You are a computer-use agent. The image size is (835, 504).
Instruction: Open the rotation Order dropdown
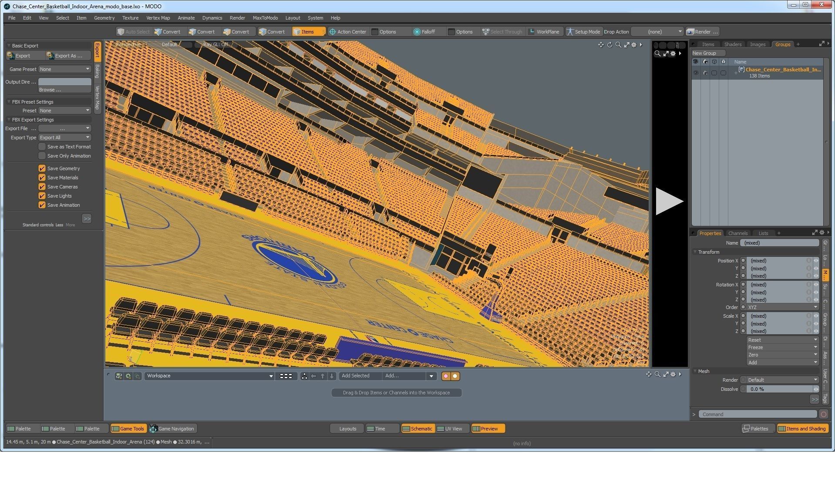[x=783, y=307]
